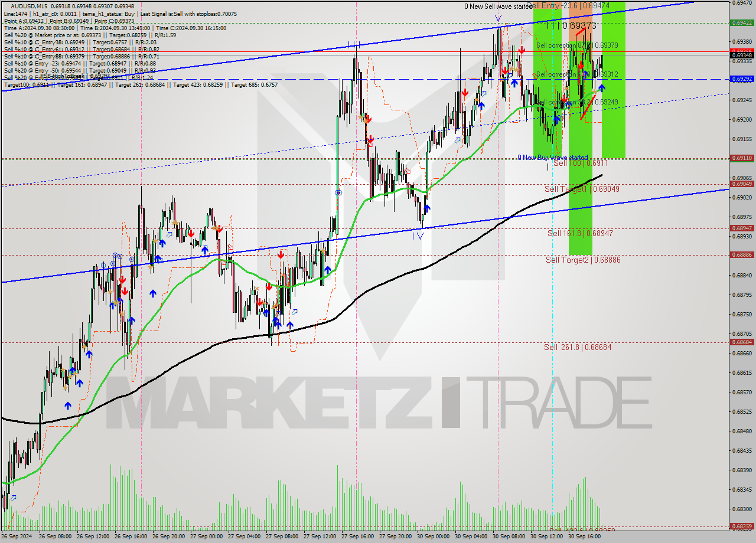Click the '30 Sep 16:00' time axis label

point(585,537)
